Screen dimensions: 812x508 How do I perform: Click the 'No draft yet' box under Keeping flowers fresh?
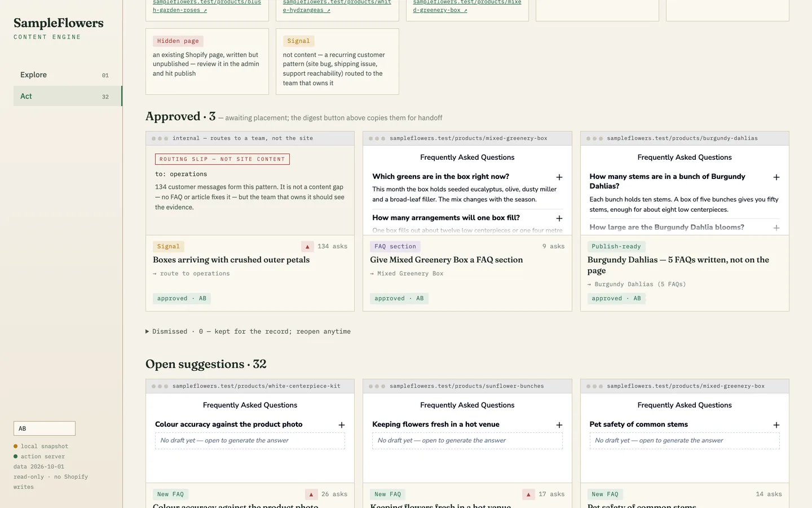(x=467, y=441)
